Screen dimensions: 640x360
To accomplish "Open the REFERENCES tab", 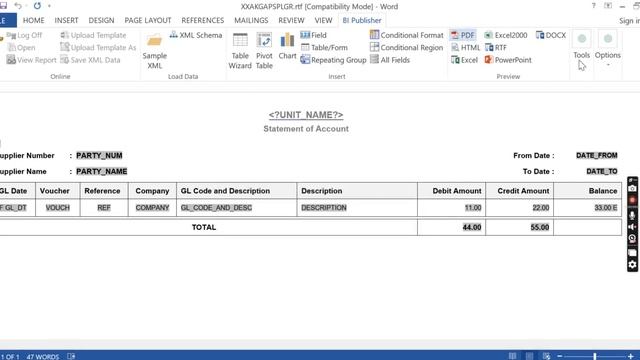I will coord(202,20).
